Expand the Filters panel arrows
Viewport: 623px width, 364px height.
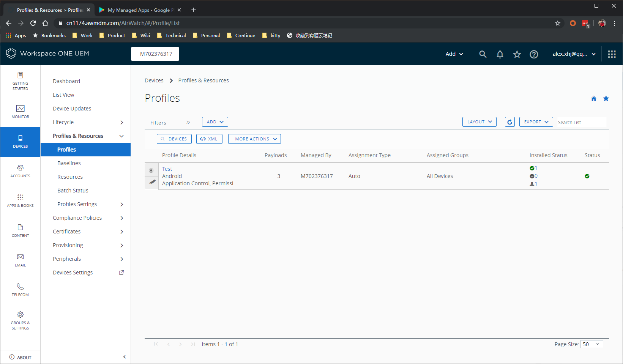(188, 122)
